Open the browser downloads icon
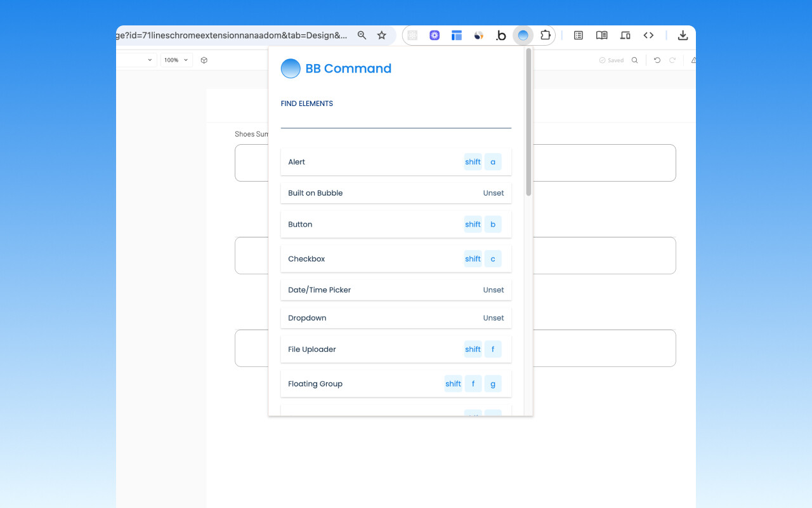The image size is (812, 508). [x=683, y=36]
